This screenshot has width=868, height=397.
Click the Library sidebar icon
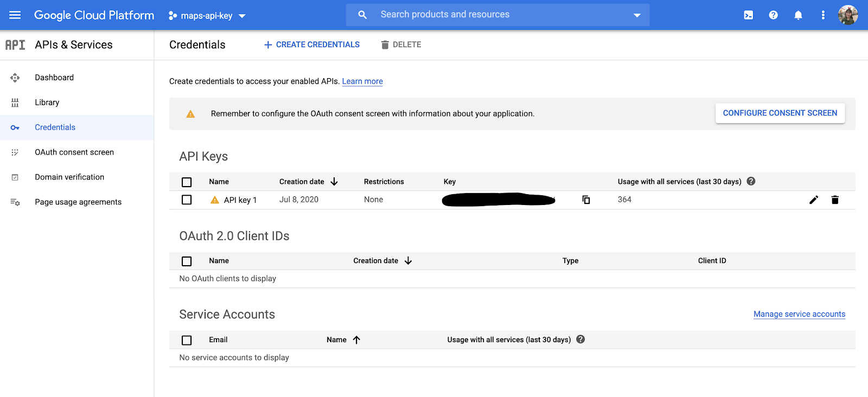click(15, 103)
